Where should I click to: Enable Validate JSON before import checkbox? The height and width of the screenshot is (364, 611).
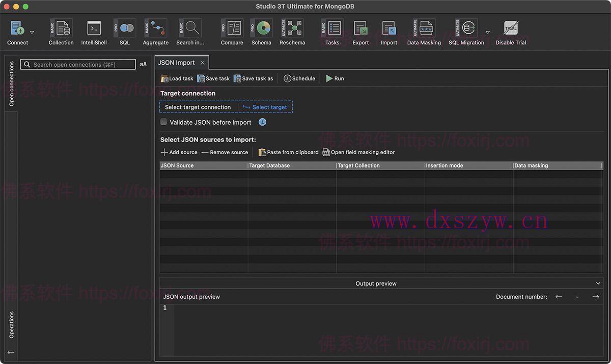point(163,122)
